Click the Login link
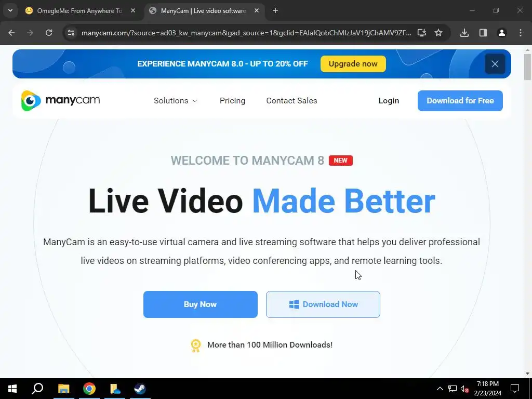 (389, 101)
